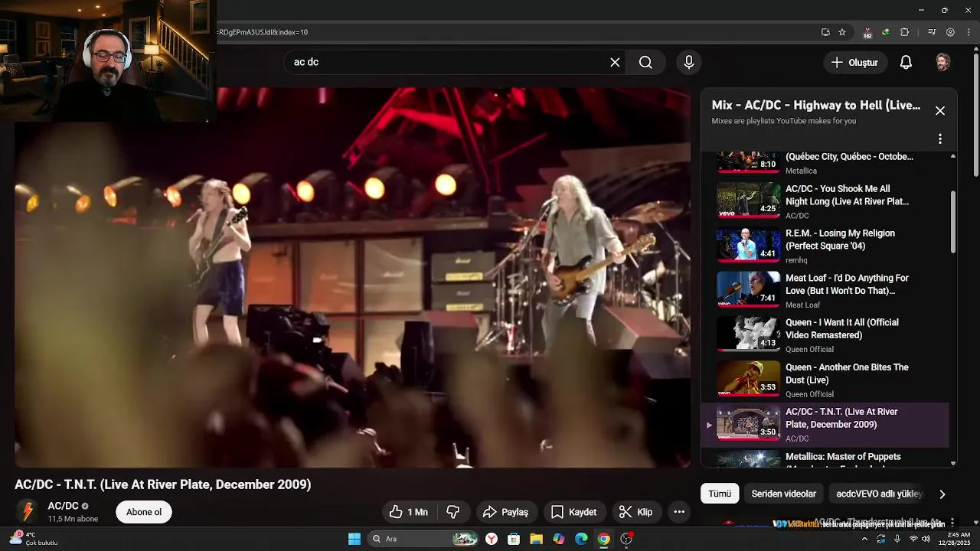Open Wi-Fi network settings in tray
The width and height of the screenshot is (980, 551).
[x=913, y=539]
